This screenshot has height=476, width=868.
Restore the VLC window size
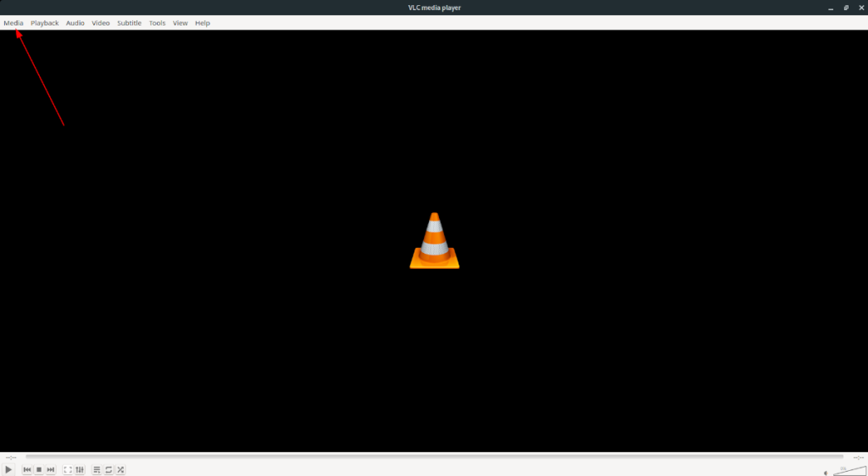click(846, 8)
